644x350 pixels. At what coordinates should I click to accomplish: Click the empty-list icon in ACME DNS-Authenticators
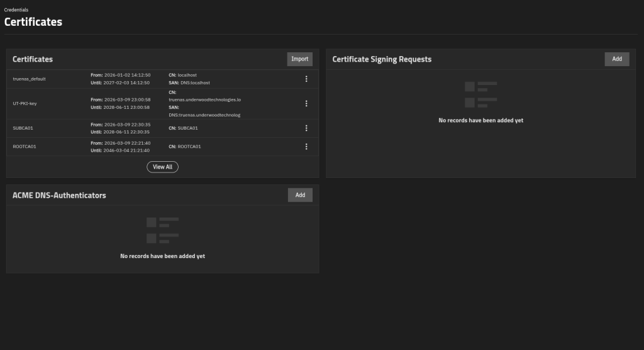click(x=162, y=230)
